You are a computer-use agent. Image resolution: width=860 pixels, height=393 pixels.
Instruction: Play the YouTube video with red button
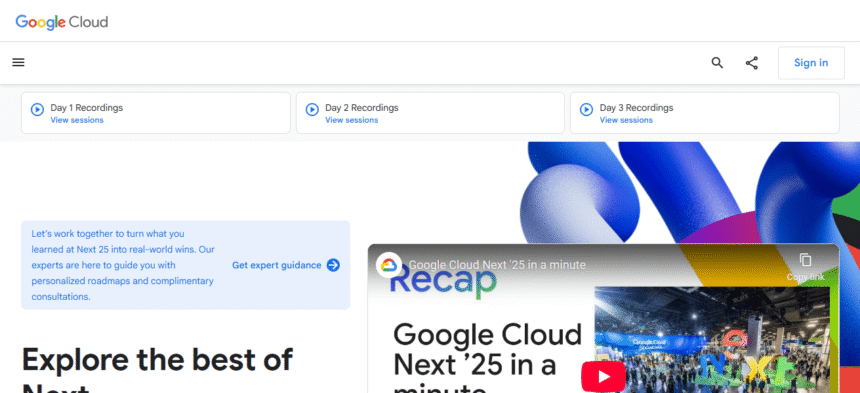click(603, 377)
